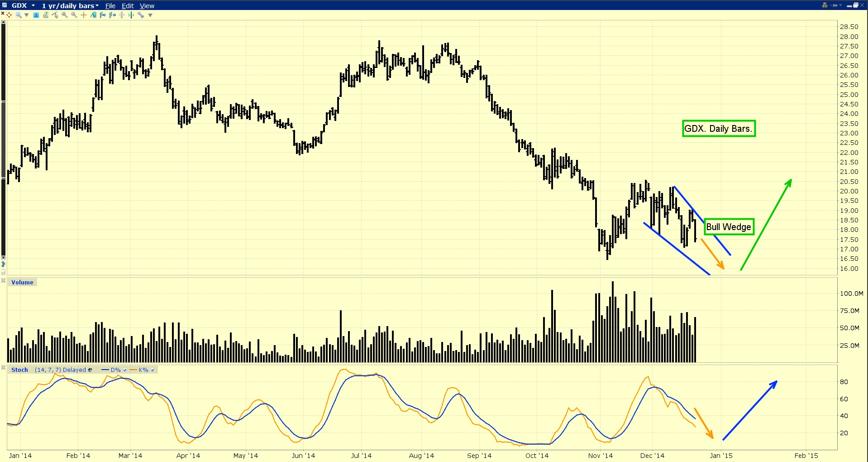This screenshot has height=462, width=868.
Task: Click the red four-arrow pan icon
Action: click(x=9, y=15)
